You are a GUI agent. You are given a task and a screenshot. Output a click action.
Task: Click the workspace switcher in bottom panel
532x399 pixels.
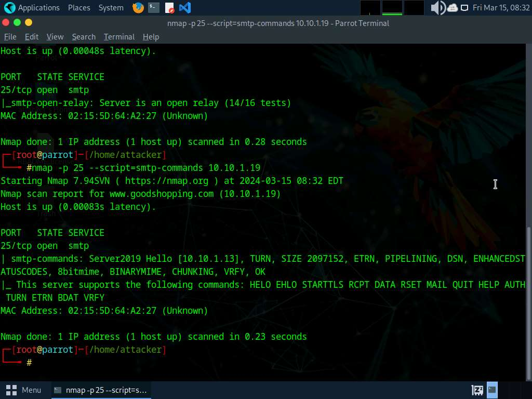click(x=477, y=390)
